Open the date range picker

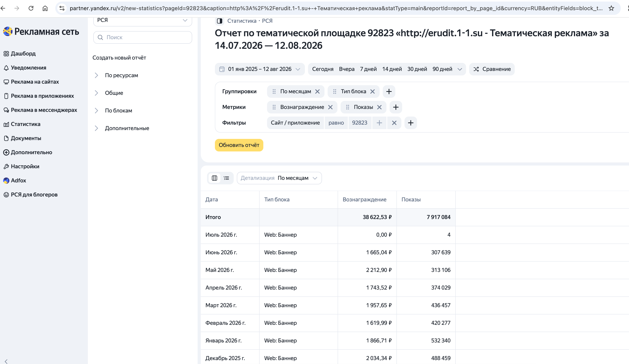point(260,69)
